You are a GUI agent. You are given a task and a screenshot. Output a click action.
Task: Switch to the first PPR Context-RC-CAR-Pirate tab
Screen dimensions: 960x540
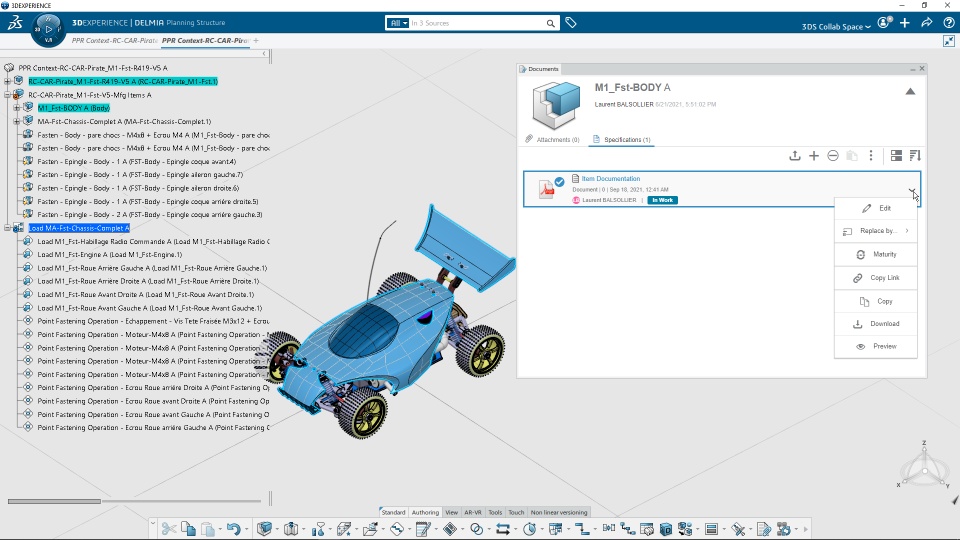[x=114, y=40]
